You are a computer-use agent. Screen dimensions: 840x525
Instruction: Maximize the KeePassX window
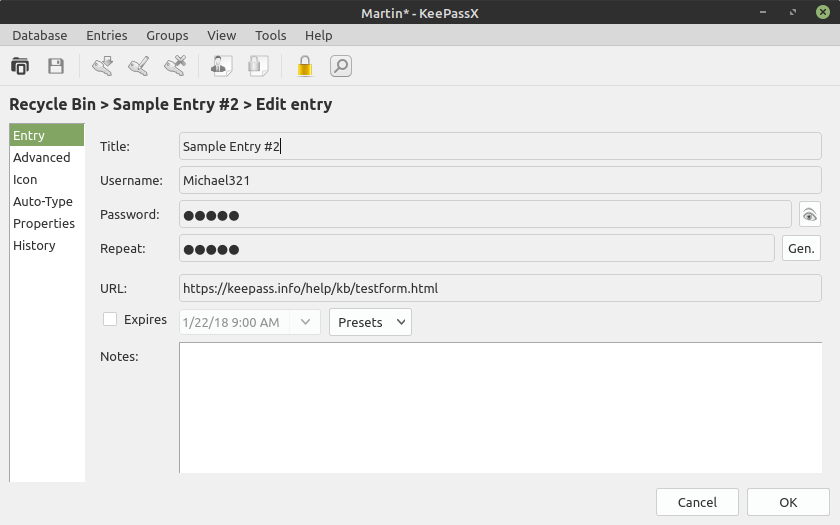(x=793, y=12)
